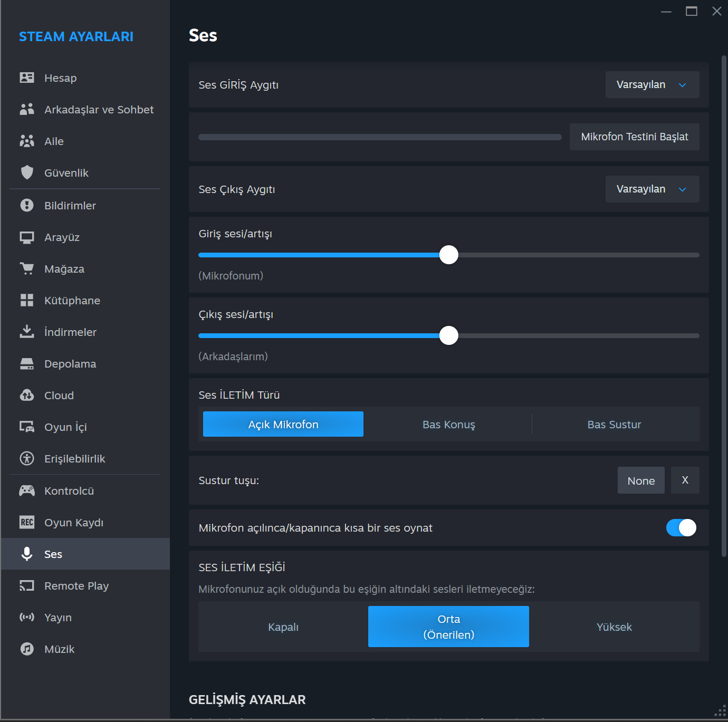Screen dimensions: 728x722
Task: Click the Müzik note icon
Action: pyautogui.click(x=27, y=649)
